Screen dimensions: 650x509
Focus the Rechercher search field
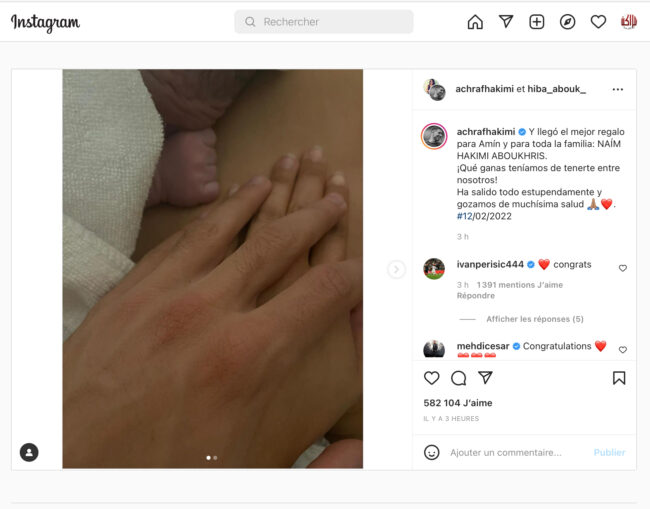(324, 22)
